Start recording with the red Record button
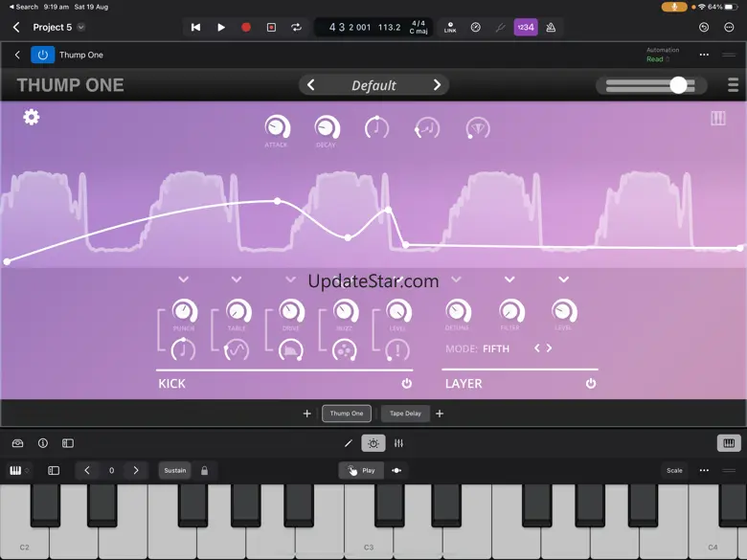 pos(246,27)
